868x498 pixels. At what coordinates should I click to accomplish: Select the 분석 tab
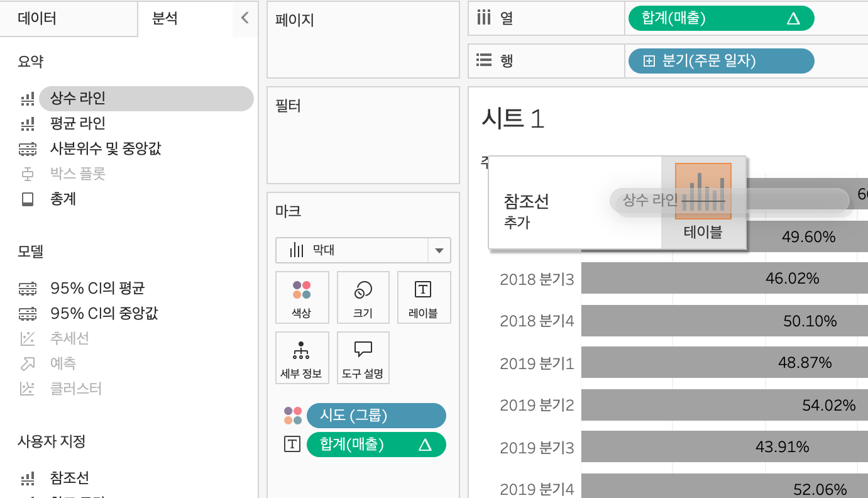point(165,18)
